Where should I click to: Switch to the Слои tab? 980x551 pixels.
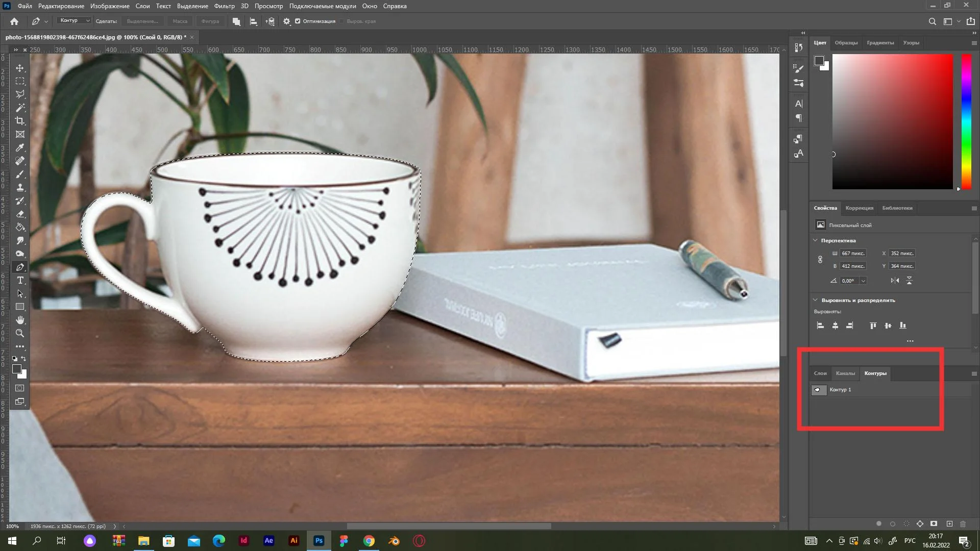pyautogui.click(x=820, y=373)
